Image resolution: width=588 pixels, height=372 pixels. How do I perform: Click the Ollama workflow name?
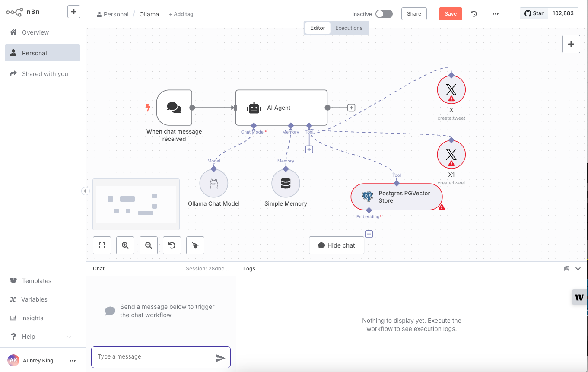coord(149,14)
